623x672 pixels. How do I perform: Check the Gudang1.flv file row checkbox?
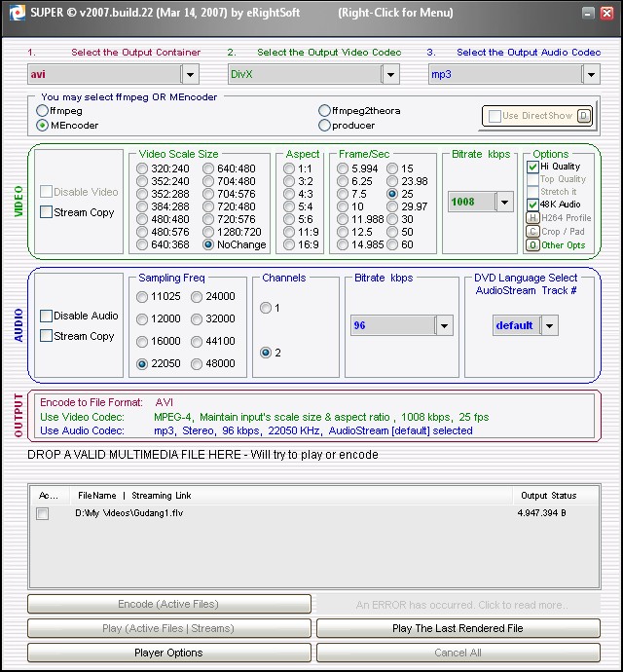43,513
